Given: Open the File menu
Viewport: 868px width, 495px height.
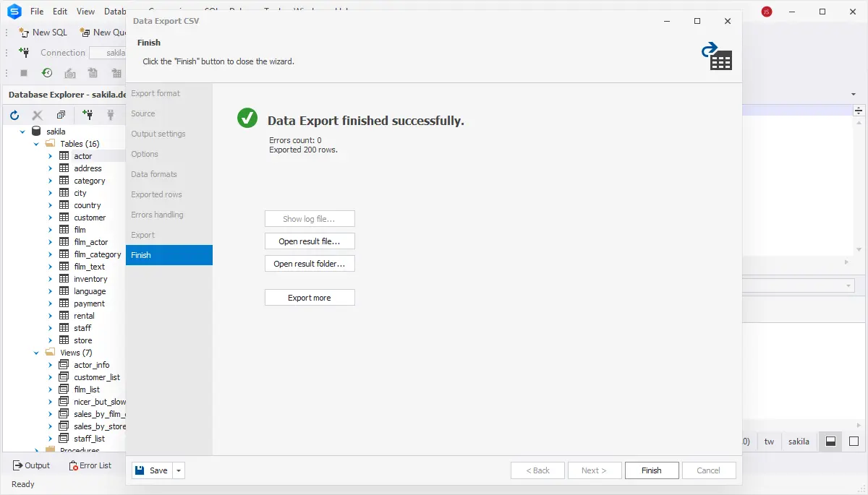Looking at the screenshot, I should [x=37, y=12].
